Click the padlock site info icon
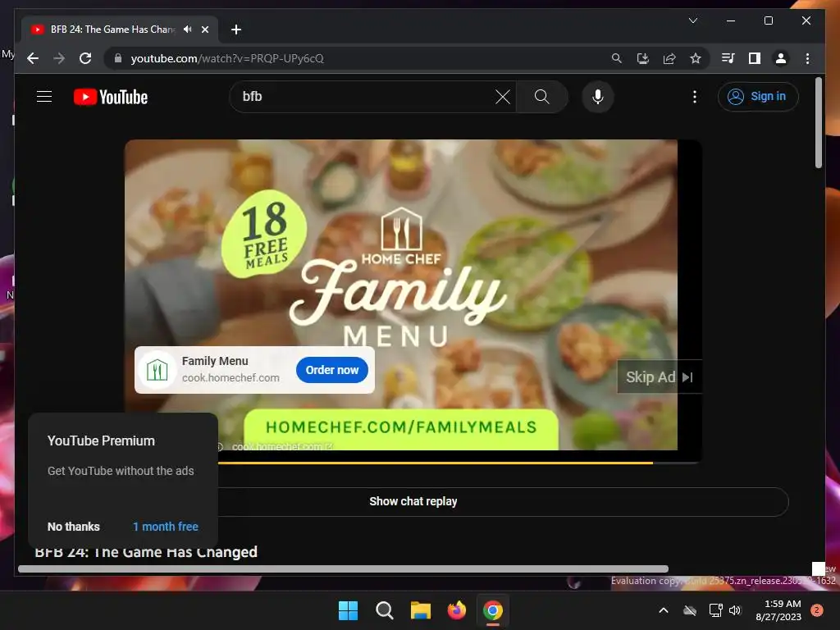This screenshot has width=840, height=630. [118, 58]
